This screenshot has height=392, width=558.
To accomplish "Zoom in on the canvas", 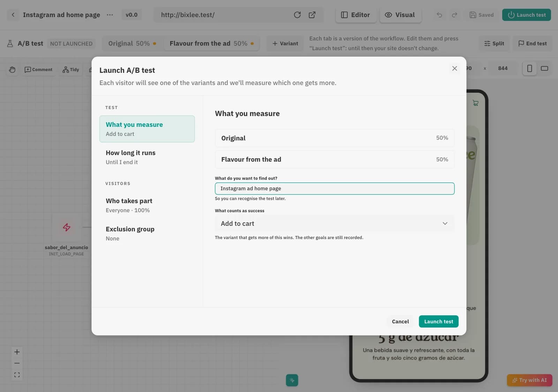I will pos(17,352).
